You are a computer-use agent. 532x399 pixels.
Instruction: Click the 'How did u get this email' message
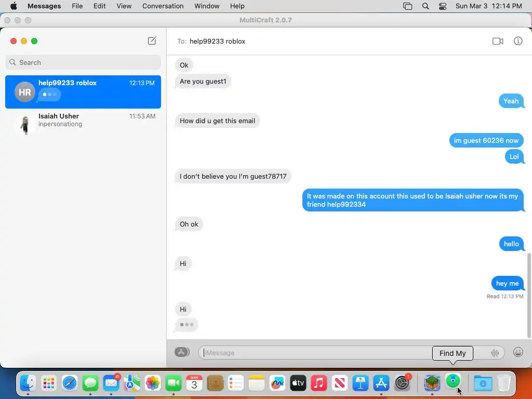click(x=217, y=121)
